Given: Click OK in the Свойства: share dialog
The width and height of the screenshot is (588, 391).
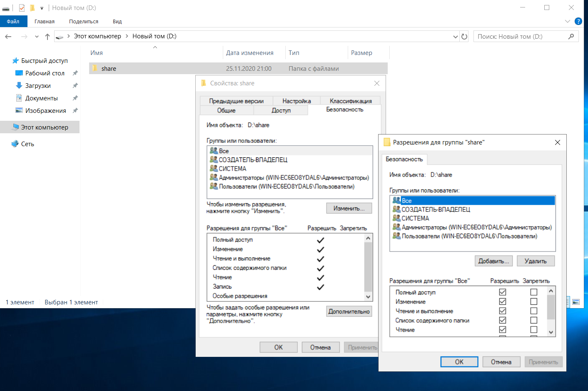Looking at the screenshot, I should (279, 347).
